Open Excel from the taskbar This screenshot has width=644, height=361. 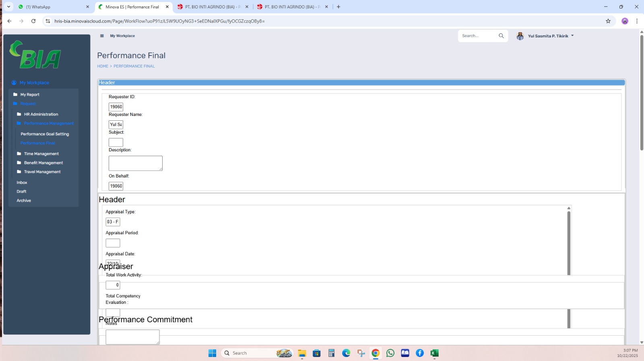pos(434,353)
